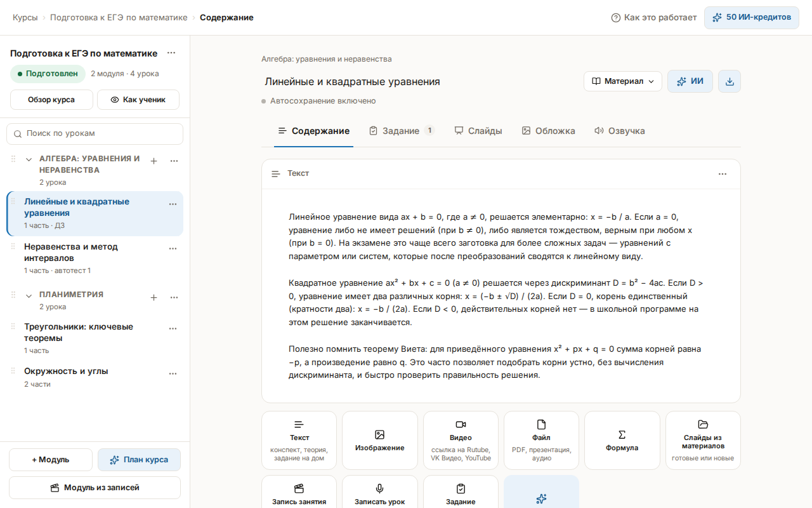Click the Как это работает help link
The height and width of the screenshot is (508, 812).
click(653, 18)
